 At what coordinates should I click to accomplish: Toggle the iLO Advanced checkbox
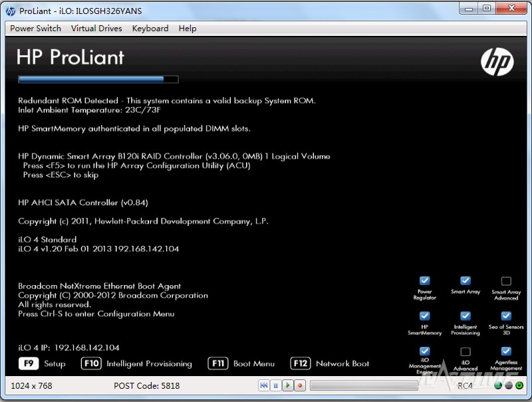(465, 352)
